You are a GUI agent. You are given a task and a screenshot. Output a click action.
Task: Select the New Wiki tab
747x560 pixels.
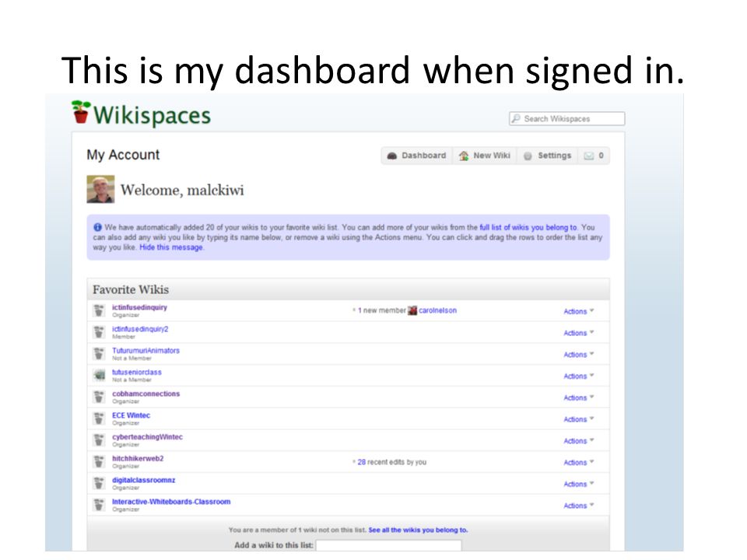485,156
